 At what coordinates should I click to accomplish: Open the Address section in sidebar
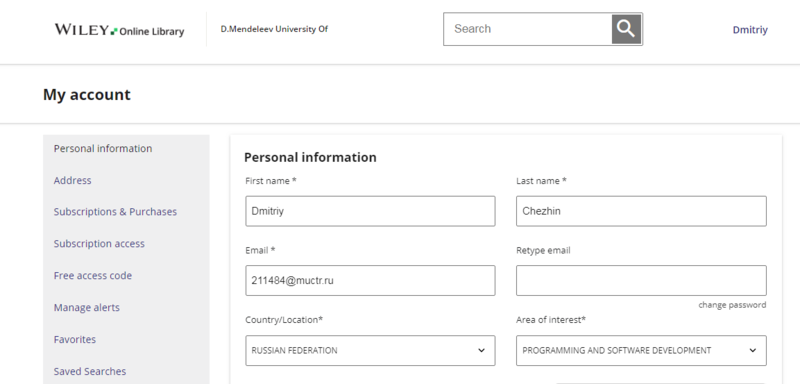pos(72,180)
